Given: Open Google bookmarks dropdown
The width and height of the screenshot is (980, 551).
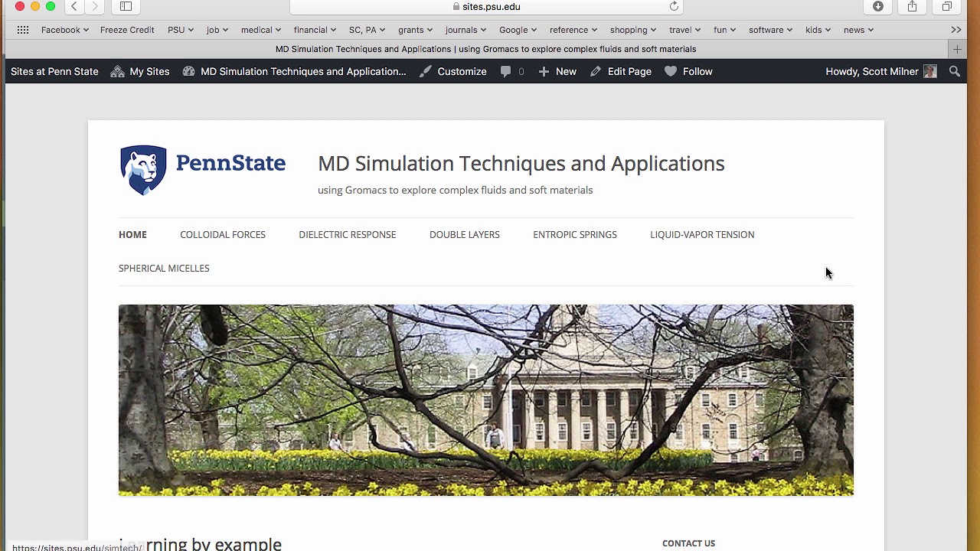Looking at the screenshot, I should pos(518,30).
